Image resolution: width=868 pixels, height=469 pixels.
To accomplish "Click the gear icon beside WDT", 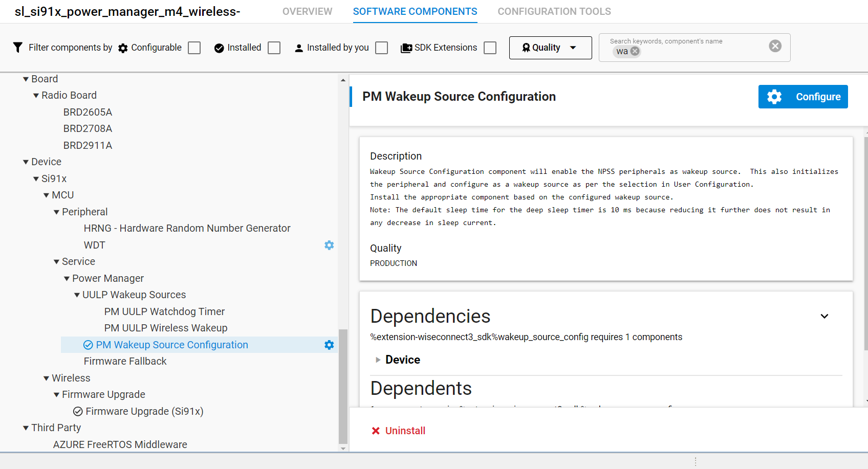I will tap(329, 245).
